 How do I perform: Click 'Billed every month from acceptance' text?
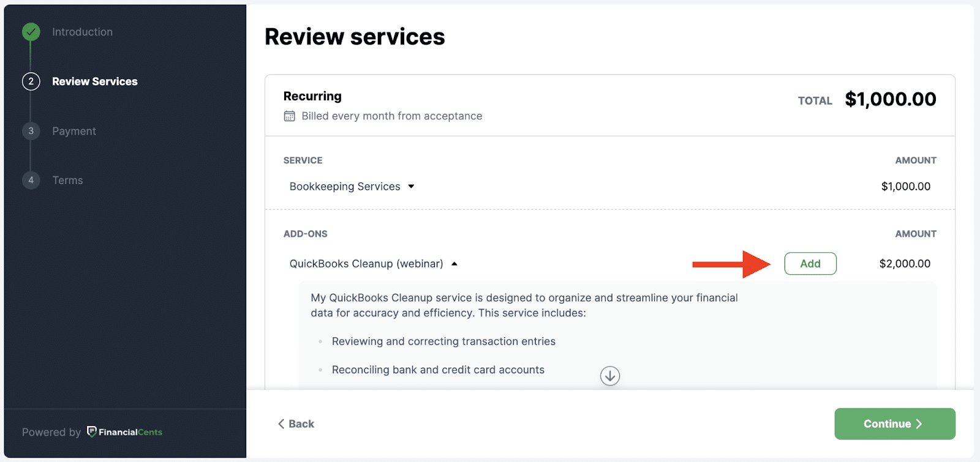coord(392,116)
